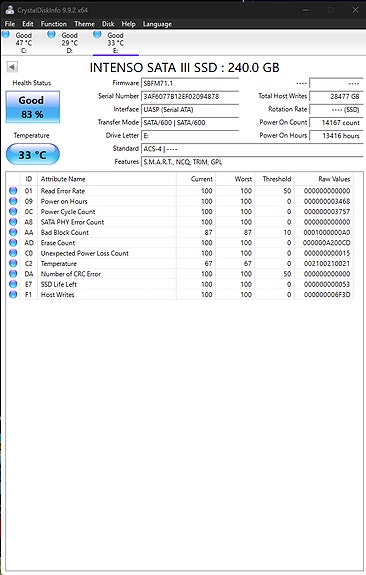Click the INTENSO SATA III SSD title
Viewport: 366px width, 575px height.
click(184, 67)
